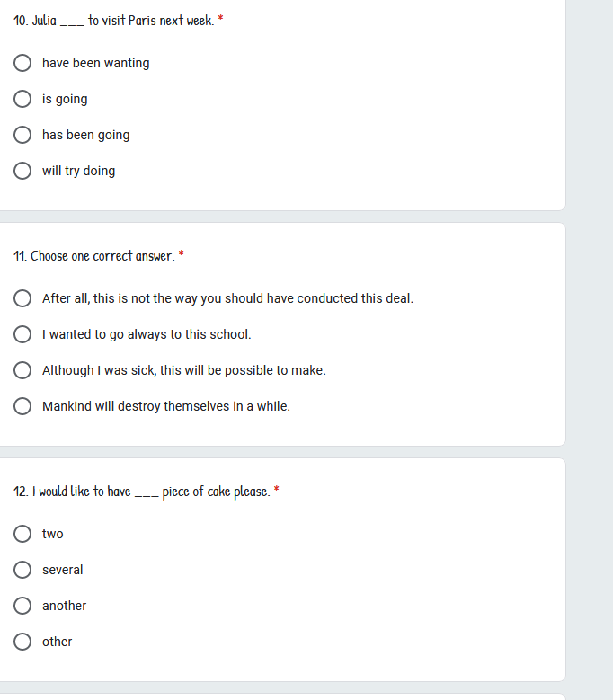Choose 'After all, this is not the way' sentence
The height and width of the screenshot is (700, 613).
coord(22,298)
